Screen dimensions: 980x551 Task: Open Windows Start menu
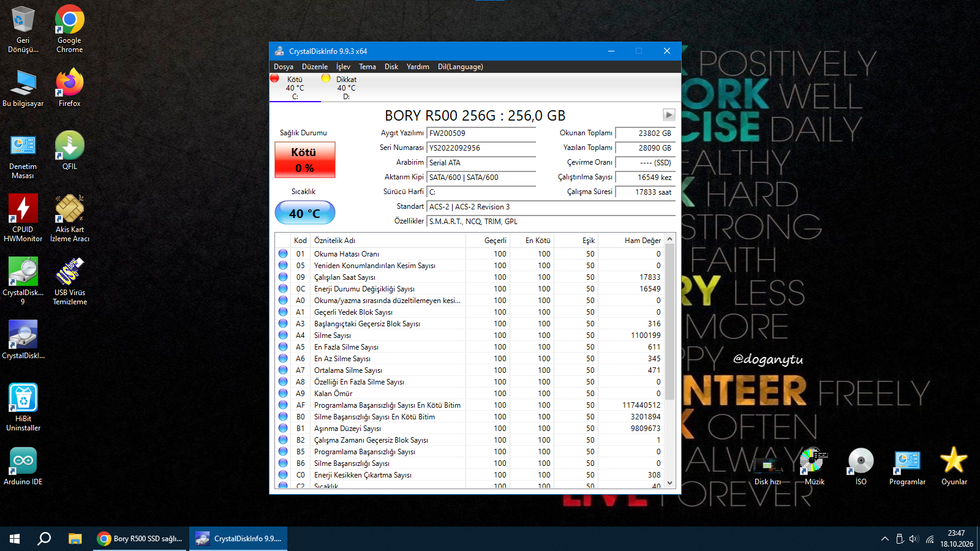(15, 539)
